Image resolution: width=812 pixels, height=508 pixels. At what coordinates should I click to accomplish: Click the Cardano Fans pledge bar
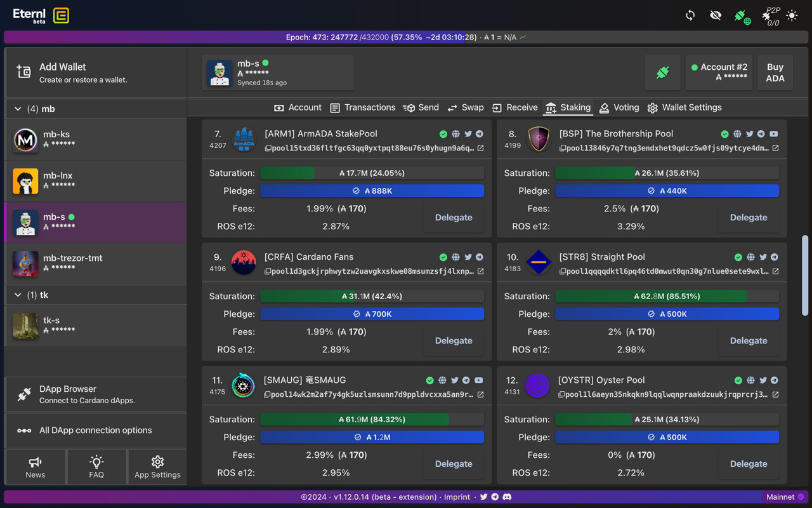pos(372,314)
